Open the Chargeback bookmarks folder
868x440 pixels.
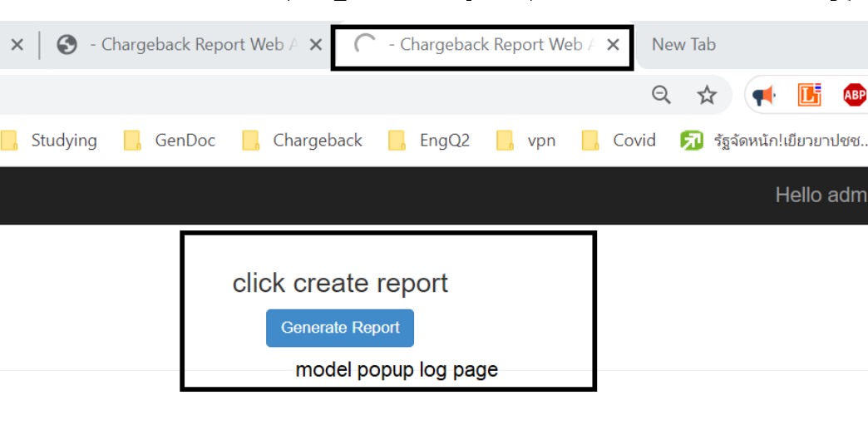click(303, 141)
